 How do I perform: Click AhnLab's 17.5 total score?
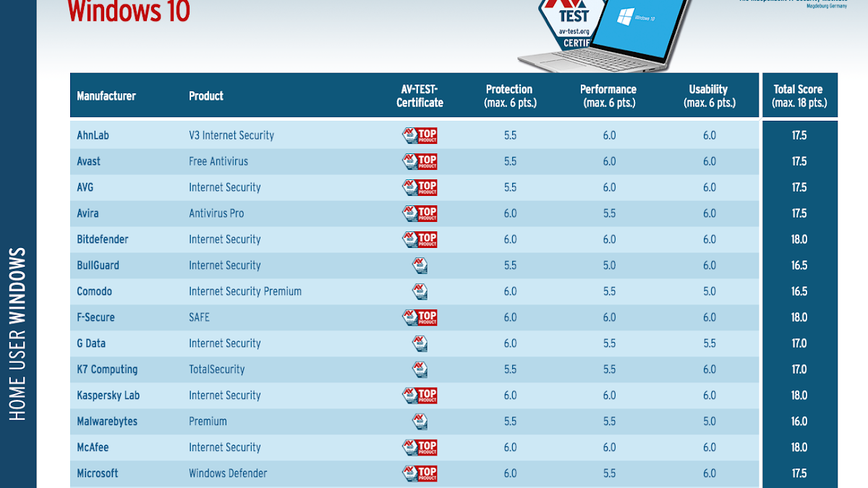click(x=799, y=135)
